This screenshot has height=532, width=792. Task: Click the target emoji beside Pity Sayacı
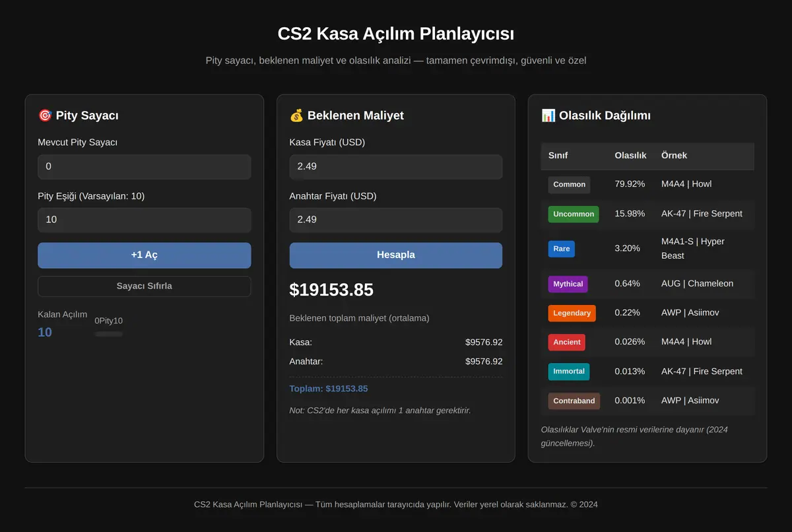pos(45,116)
